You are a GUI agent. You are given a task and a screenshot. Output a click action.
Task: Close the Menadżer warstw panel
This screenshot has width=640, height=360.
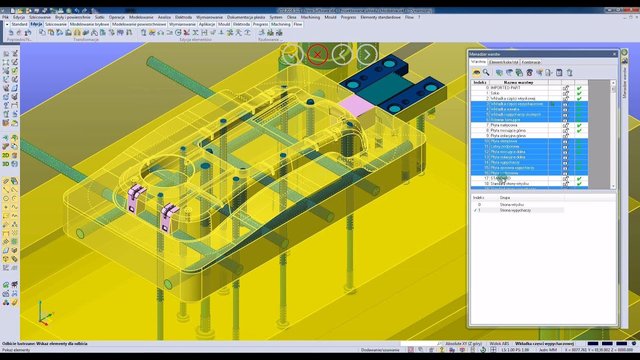tap(615, 54)
